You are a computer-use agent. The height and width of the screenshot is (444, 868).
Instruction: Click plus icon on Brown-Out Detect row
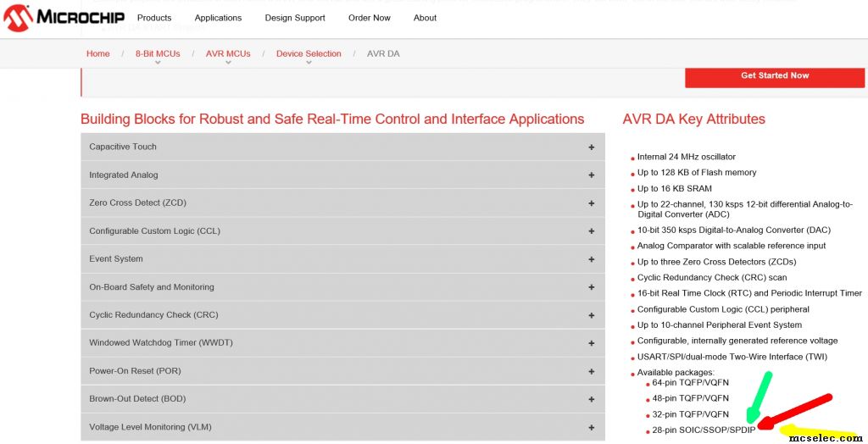pos(591,399)
